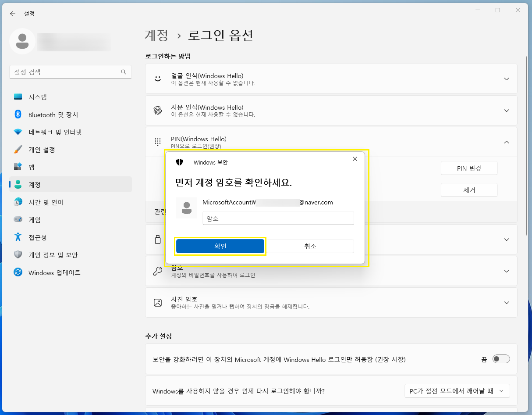Screen dimensions: 532x415
Task: Click 로그인 옵션 page title
Action: 220,35
